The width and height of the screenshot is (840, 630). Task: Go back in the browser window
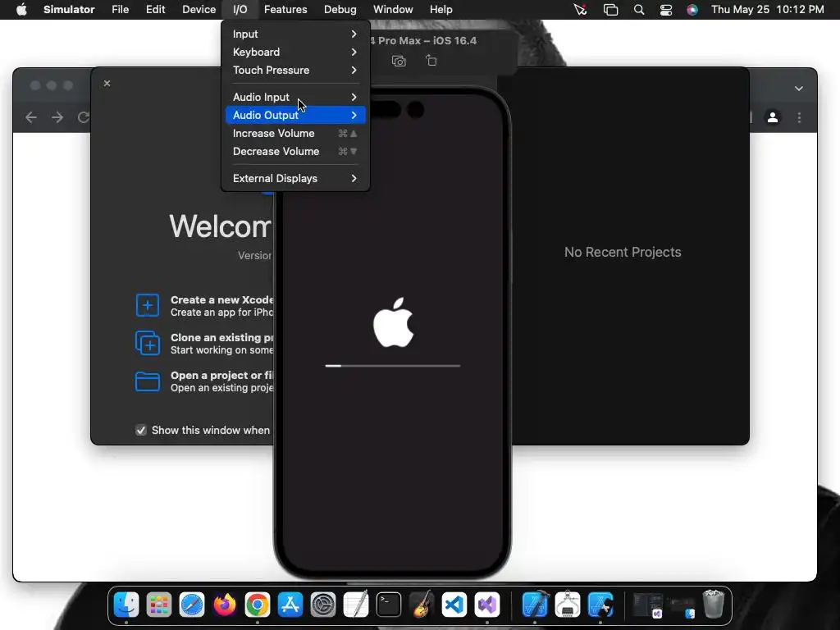click(31, 117)
